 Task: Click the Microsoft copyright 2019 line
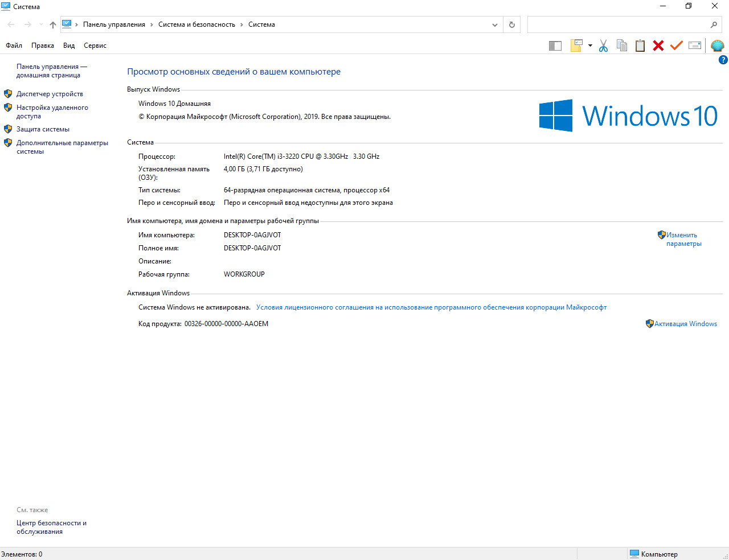coord(264,117)
